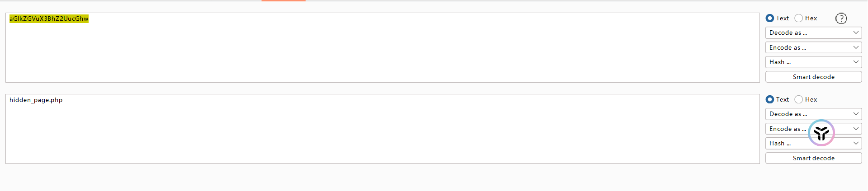
Task: Open the bottom panel's "Hash" dropdown
Action: pyautogui.click(x=787, y=144)
